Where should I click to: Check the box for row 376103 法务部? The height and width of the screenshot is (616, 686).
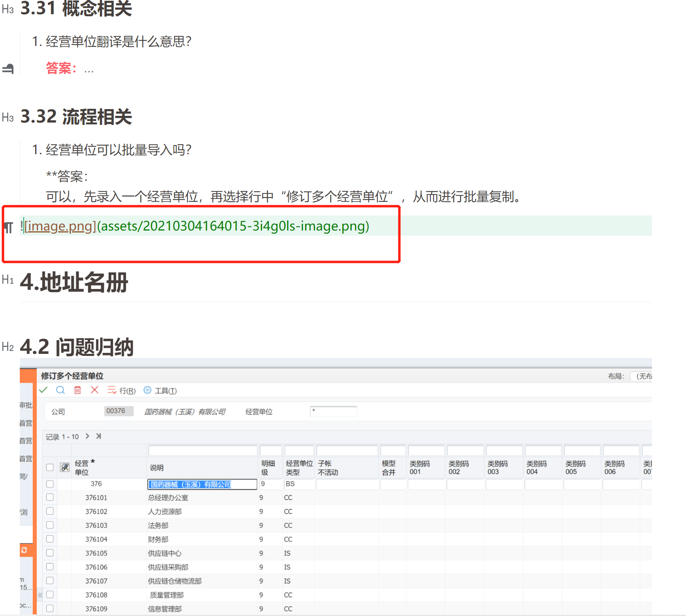tap(50, 525)
